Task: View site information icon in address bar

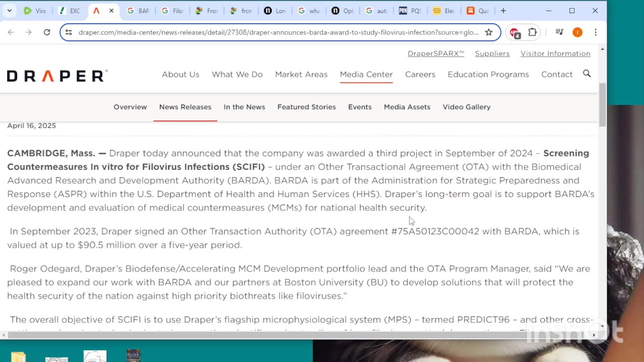Action: coord(69,32)
